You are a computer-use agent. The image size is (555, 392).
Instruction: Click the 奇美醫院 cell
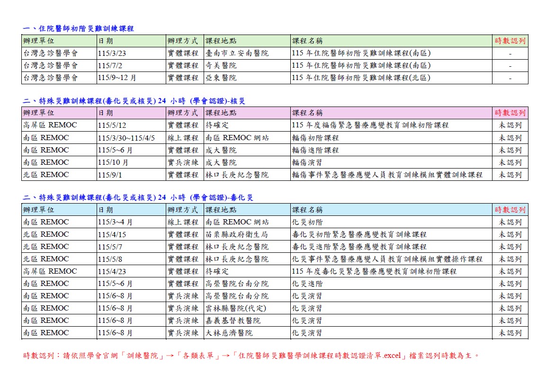pos(221,66)
